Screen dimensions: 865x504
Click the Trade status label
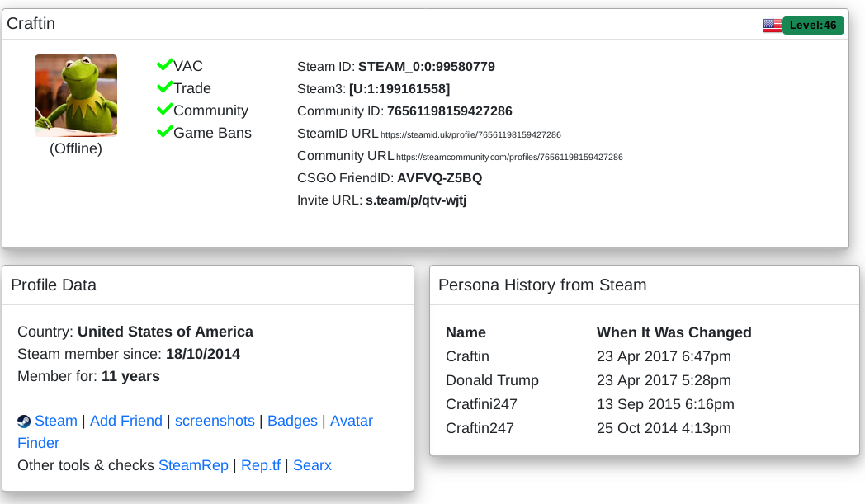(x=192, y=88)
